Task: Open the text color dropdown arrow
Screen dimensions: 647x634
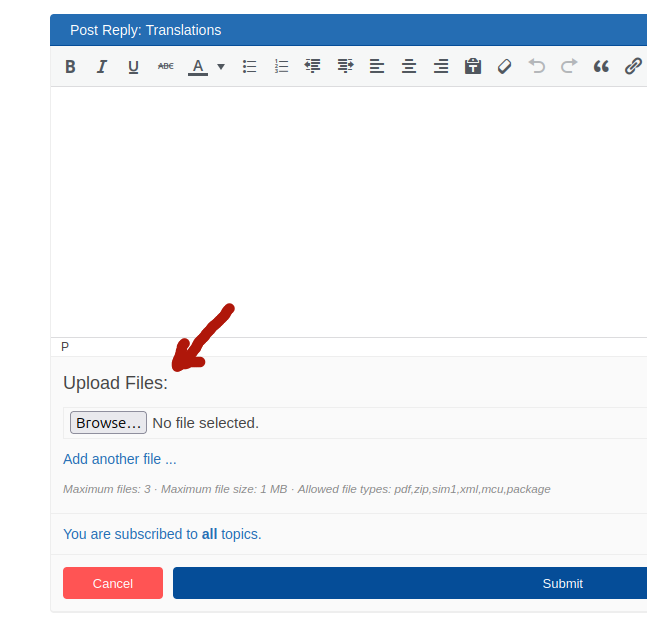Action: [x=221, y=67]
